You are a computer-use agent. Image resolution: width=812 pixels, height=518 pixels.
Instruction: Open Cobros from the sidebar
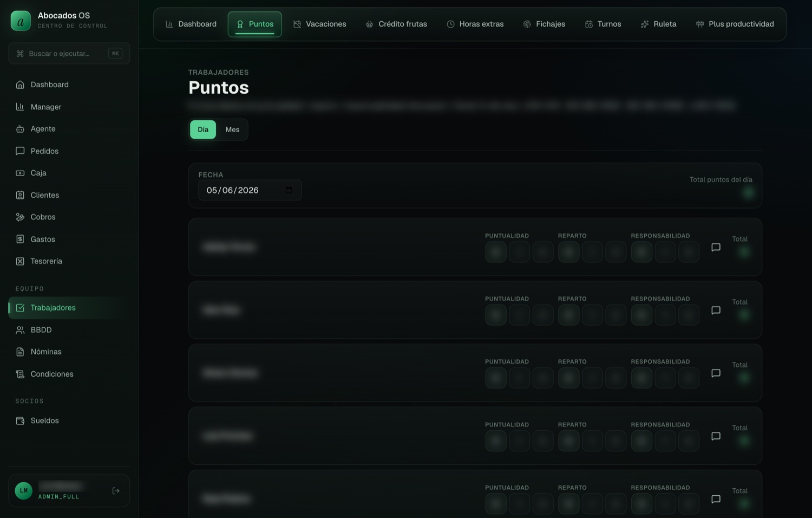click(69, 217)
